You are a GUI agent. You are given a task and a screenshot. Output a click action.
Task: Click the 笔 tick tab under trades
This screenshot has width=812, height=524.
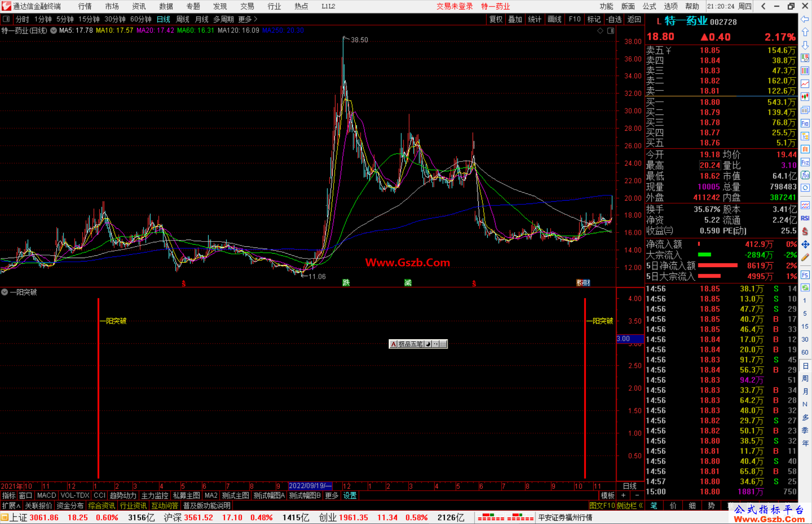pos(654,506)
